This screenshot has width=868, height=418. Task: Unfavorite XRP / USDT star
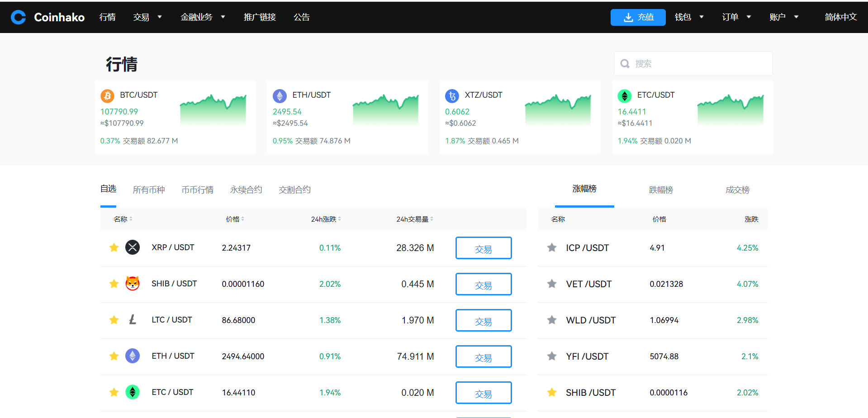click(114, 247)
